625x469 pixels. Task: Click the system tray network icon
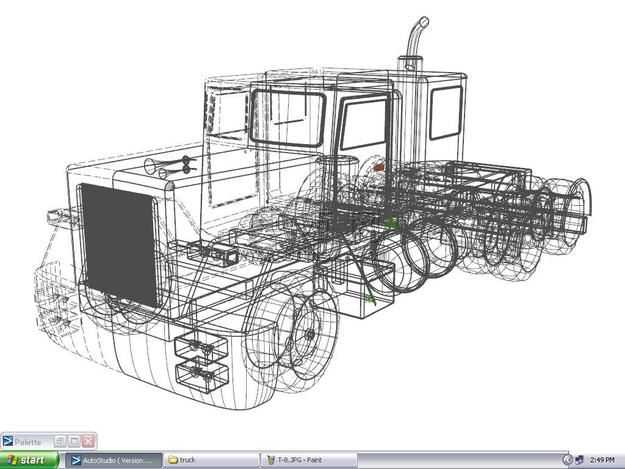[x=579, y=460]
